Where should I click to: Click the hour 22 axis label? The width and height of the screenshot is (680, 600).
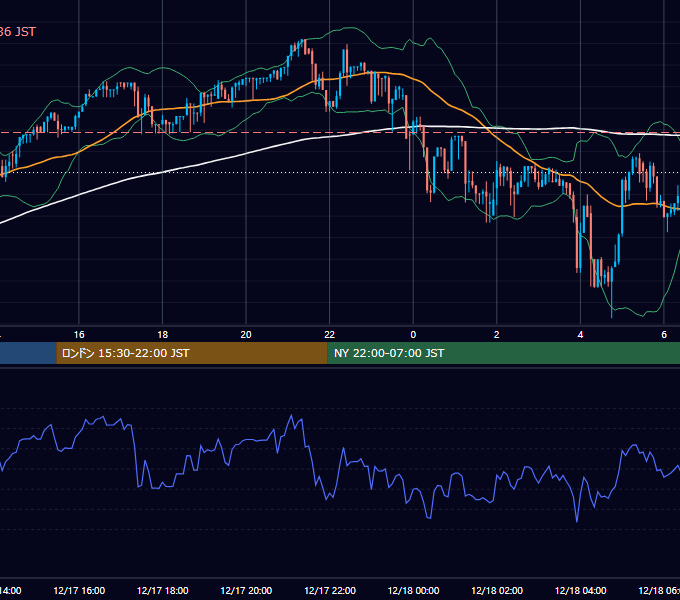pos(330,335)
